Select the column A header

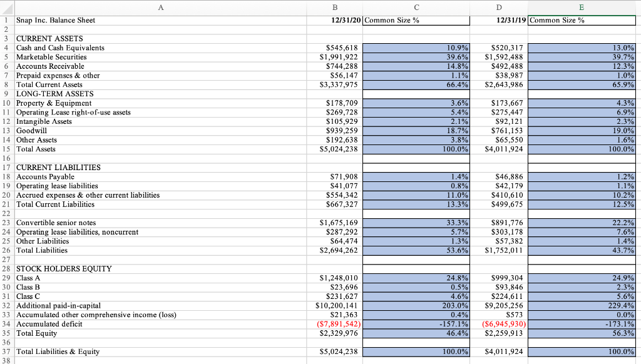pyautogui.click(x=161, y=8)
